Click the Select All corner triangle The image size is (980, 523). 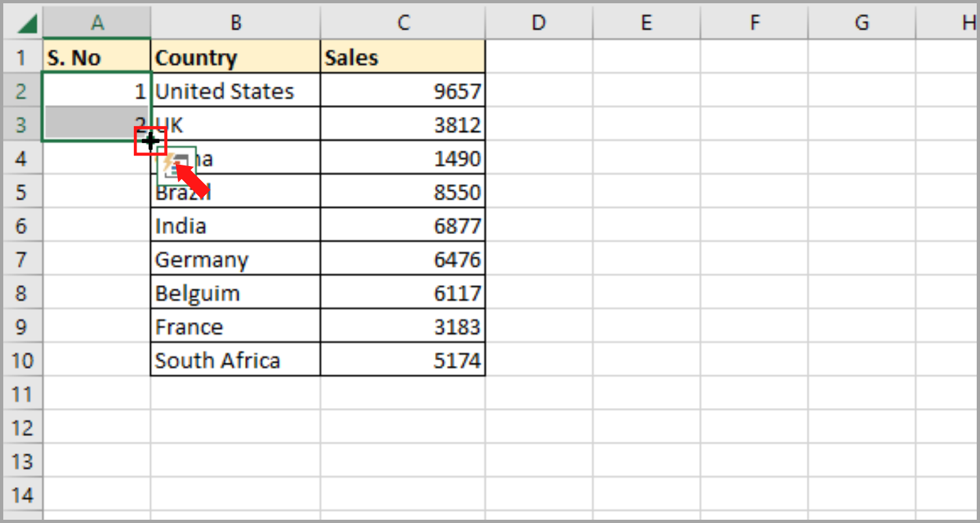29,24
